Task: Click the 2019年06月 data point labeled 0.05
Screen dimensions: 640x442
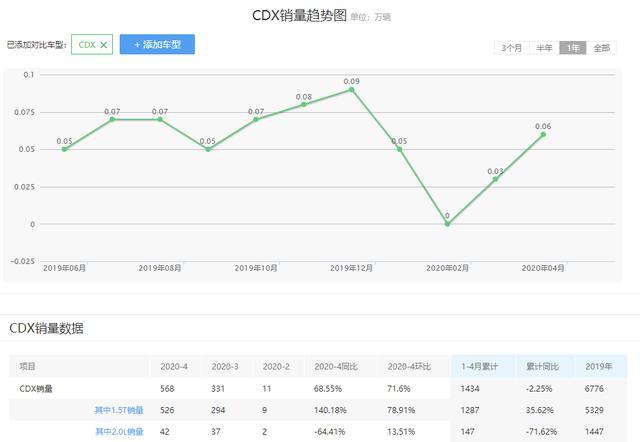Action: tap(64, 149)
